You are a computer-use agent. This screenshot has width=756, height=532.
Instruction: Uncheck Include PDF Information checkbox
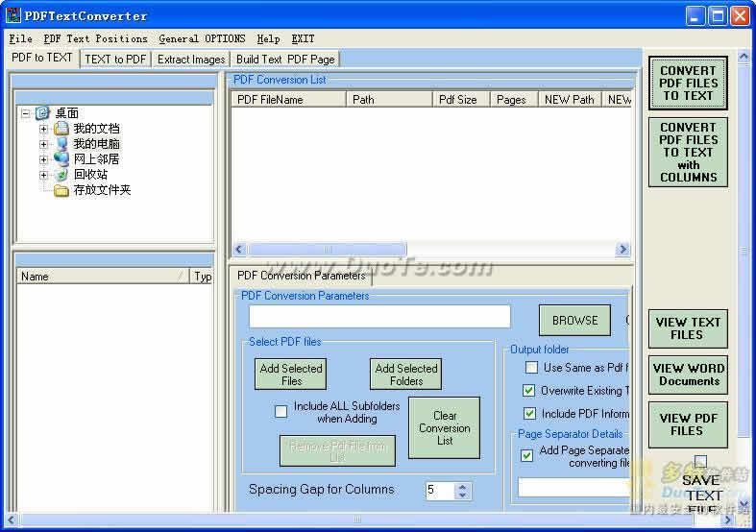click(x=529, y=414)
